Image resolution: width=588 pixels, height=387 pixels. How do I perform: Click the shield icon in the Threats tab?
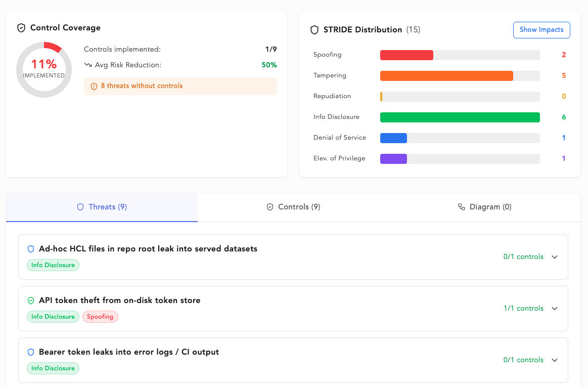coord(80,207)
